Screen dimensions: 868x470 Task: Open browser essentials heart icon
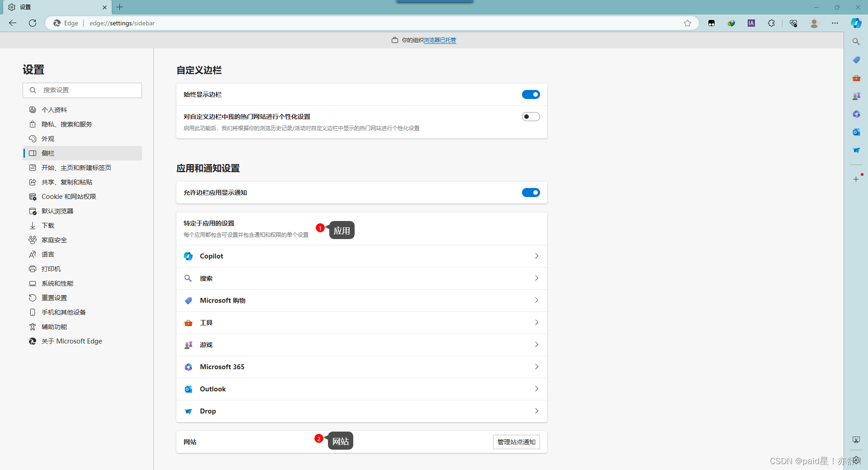[x=793, y=23]
